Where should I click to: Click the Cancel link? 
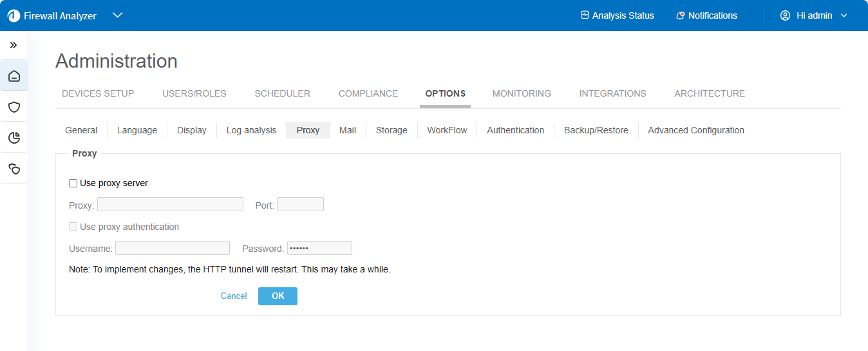pos(234,296)
